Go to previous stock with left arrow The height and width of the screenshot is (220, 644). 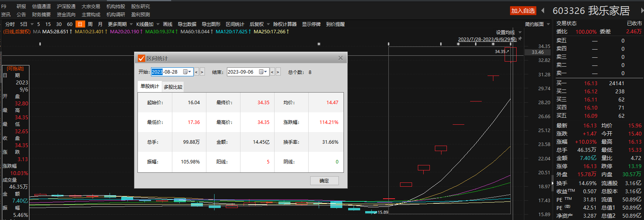[x=543, y=10]
